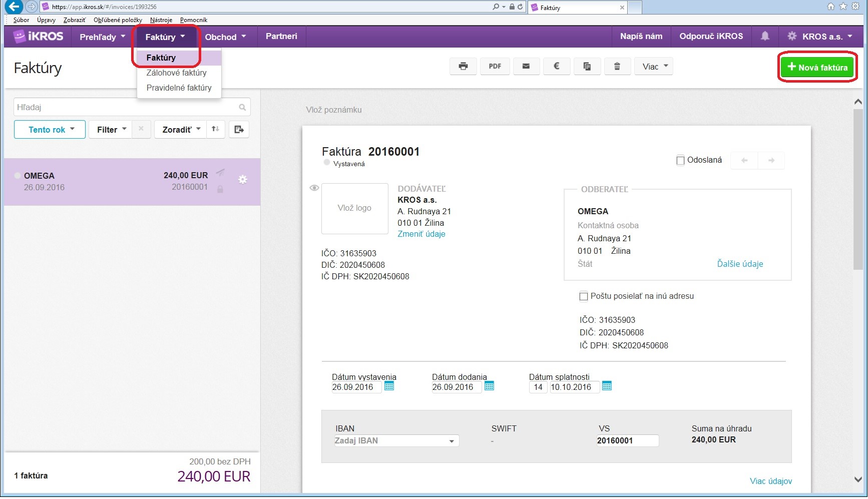
Task: Click Faktúry browser tab
Action: (578, 8)
